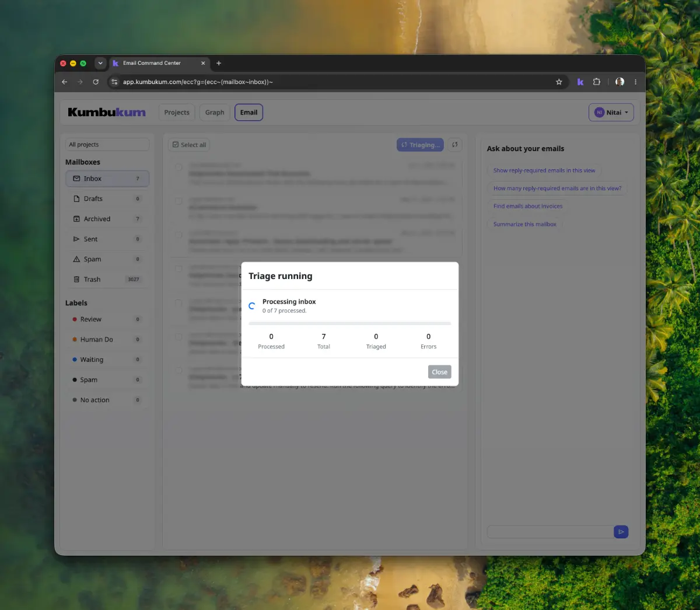Click the browser back arrow

pyautogui.click(x=65, y=82)
